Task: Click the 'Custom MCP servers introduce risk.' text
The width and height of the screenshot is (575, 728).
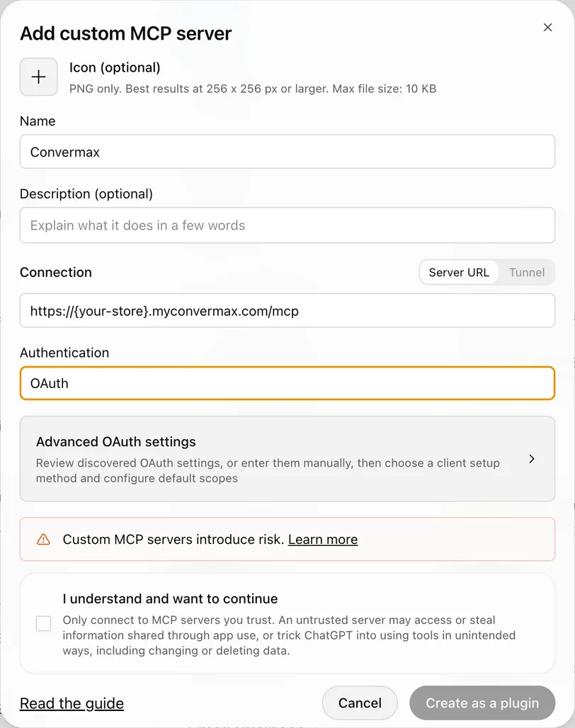Action: point(173,540)
